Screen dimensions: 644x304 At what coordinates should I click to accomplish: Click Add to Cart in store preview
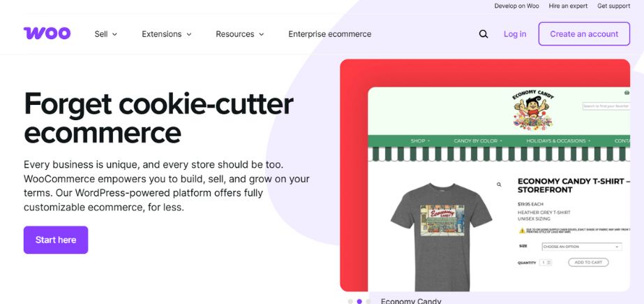588,263
